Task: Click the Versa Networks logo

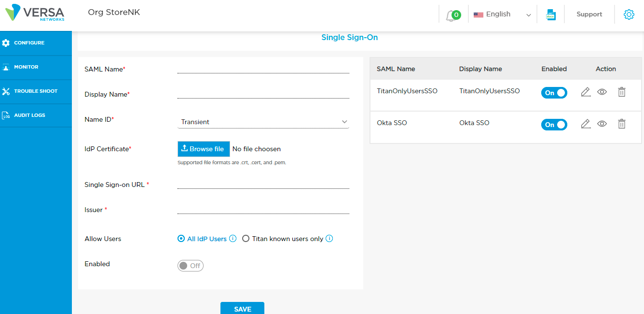Action: 34,14
